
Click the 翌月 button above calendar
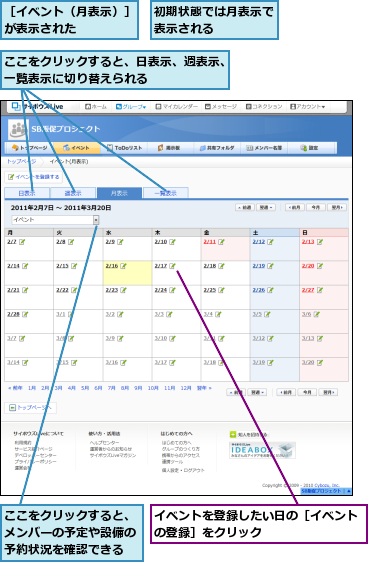click(x=337, y=208)
